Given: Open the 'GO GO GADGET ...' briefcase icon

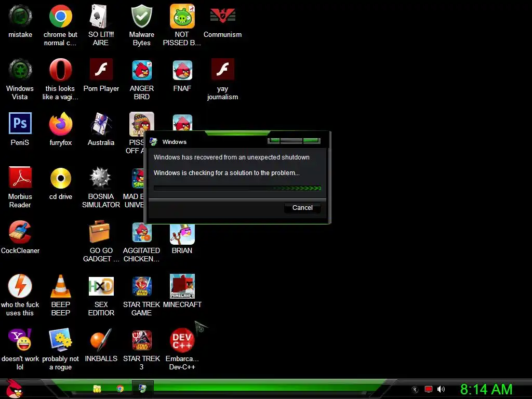Looking at the screenshot, I should coord(99,231).
